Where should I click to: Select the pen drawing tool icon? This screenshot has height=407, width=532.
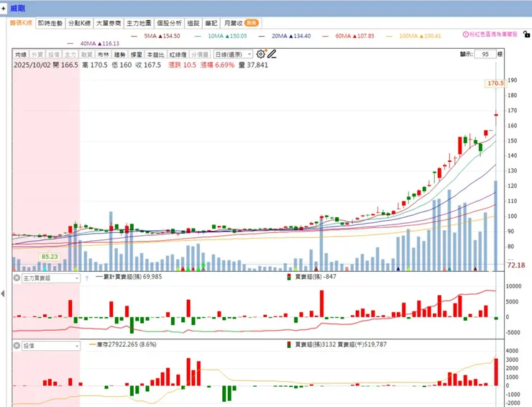272,54
